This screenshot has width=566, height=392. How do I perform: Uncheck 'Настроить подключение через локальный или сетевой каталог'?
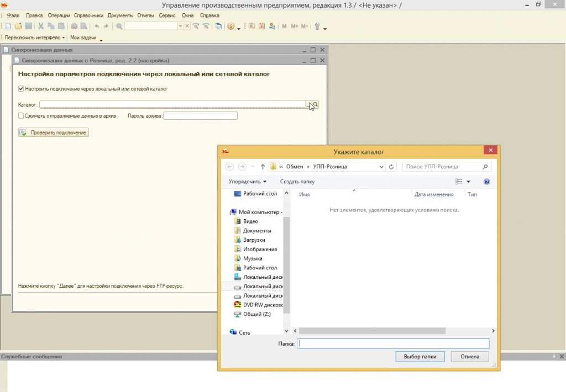(x=21, y=88)
